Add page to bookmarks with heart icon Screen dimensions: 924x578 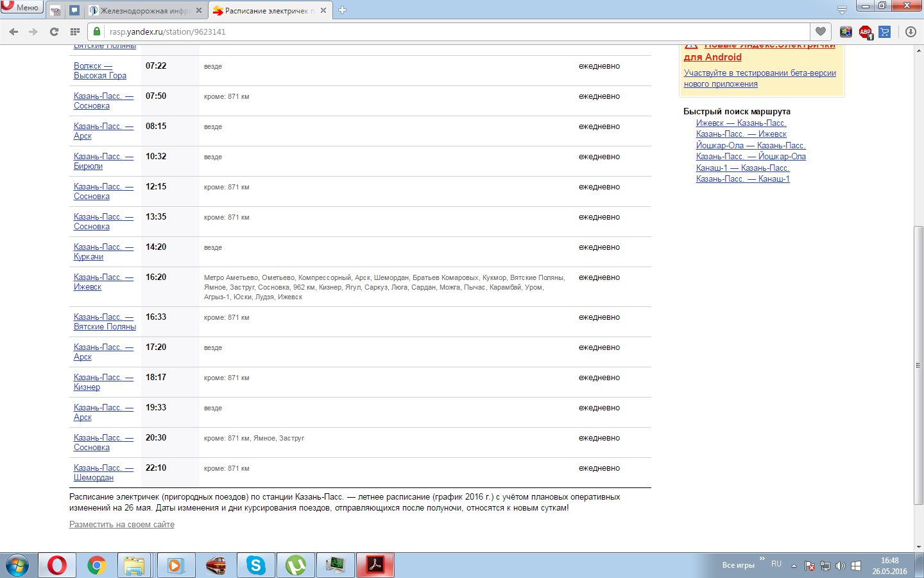click(x=820, y=31)
